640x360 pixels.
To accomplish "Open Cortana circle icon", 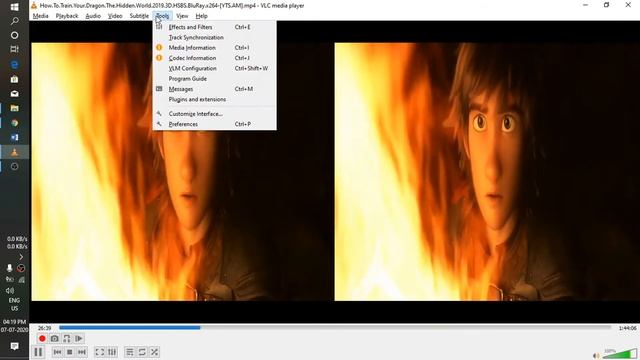I will [14, 35].
